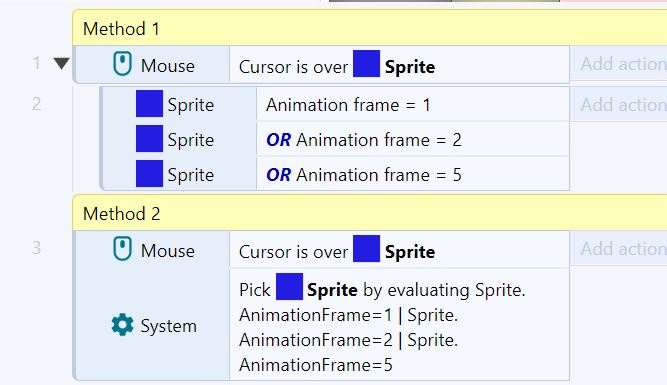Select the Method 2 comment bar
This screenshot has width=667, height=385.
[x=370, y=213]
